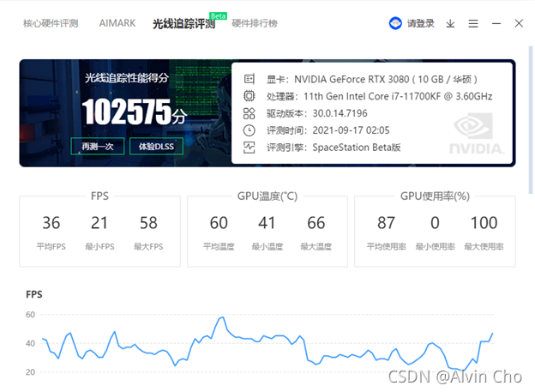The width and height of the screenshot is (535, 392).
Task: Minimize the window with dash icon
Action: coord(496,23)
